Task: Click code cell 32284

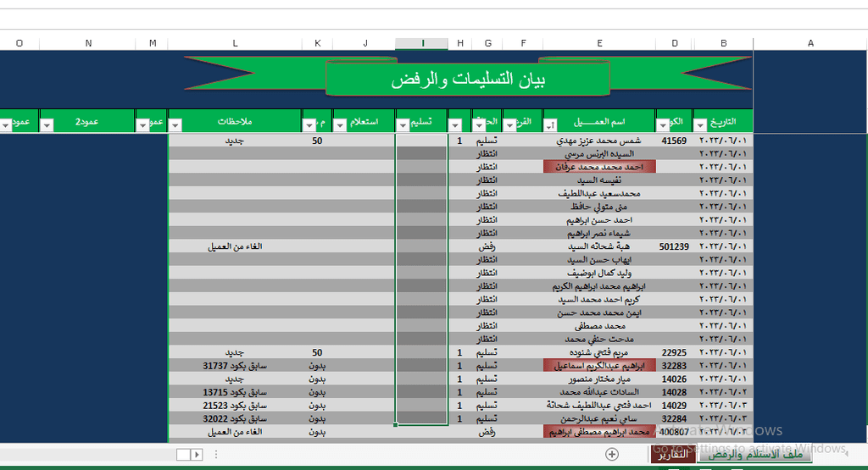Action: [674, 418]
